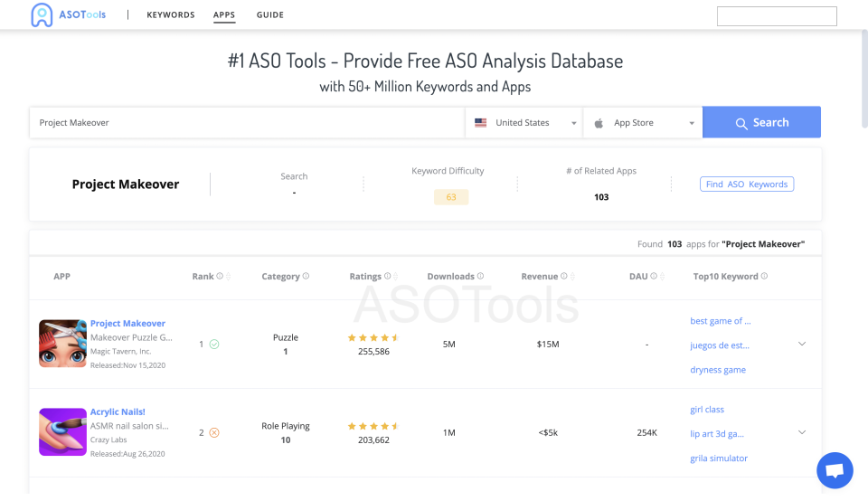Click the Project Makeover app icon
868x501 pixels.
tap(62, 344)
